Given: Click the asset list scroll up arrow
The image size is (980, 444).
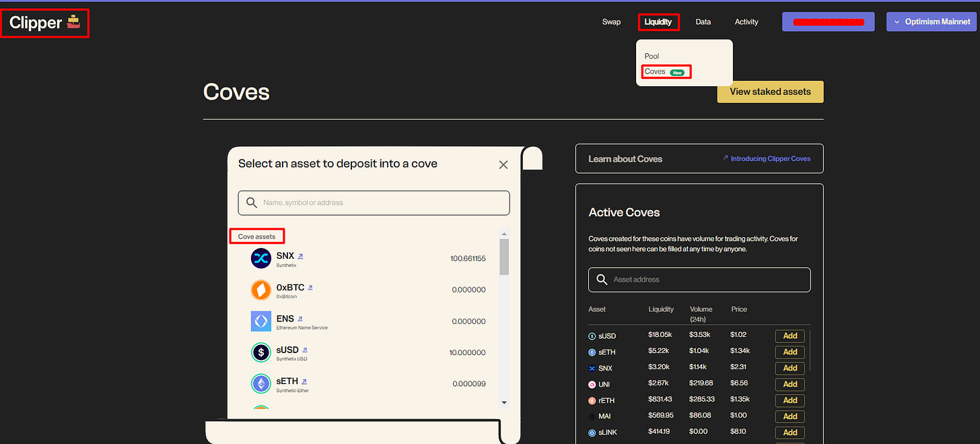Looking at the screenshot, I should point(504,234).
